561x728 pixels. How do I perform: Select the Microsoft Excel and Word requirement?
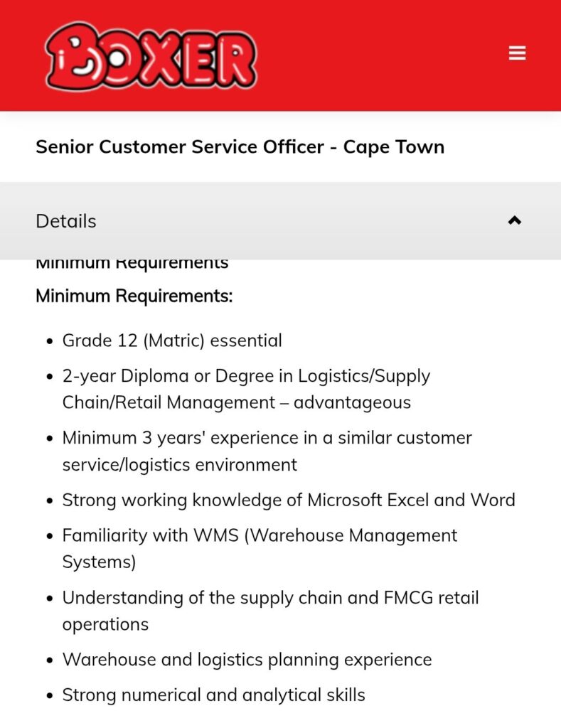(x=289, y=500)
